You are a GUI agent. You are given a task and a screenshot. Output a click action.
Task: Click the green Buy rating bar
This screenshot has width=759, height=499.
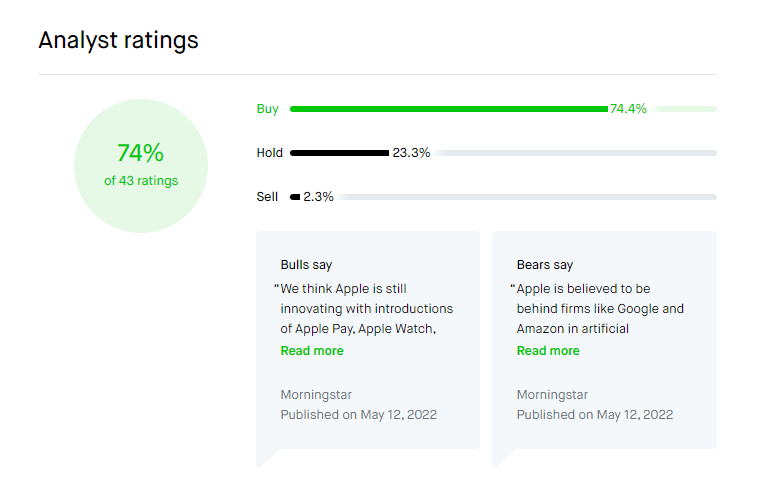pos(448,109)
